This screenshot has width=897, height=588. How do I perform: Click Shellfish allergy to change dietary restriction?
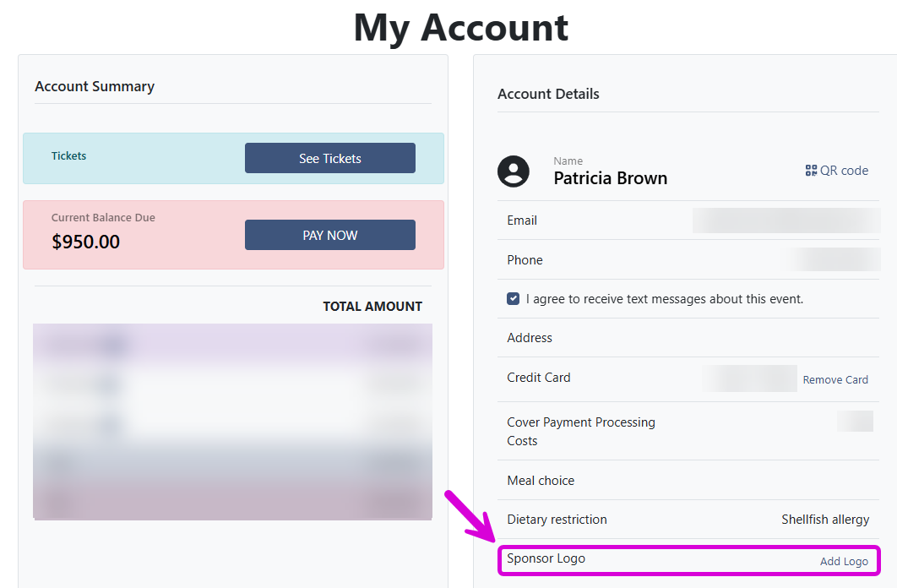coord(824,519)
